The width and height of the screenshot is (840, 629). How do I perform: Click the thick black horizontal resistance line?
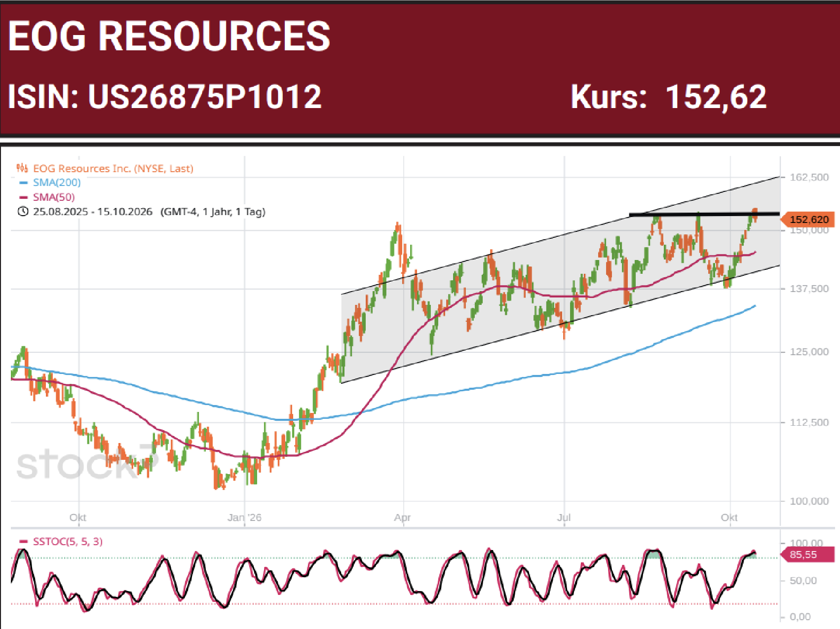pyautogui.click(x=704, y=215)
